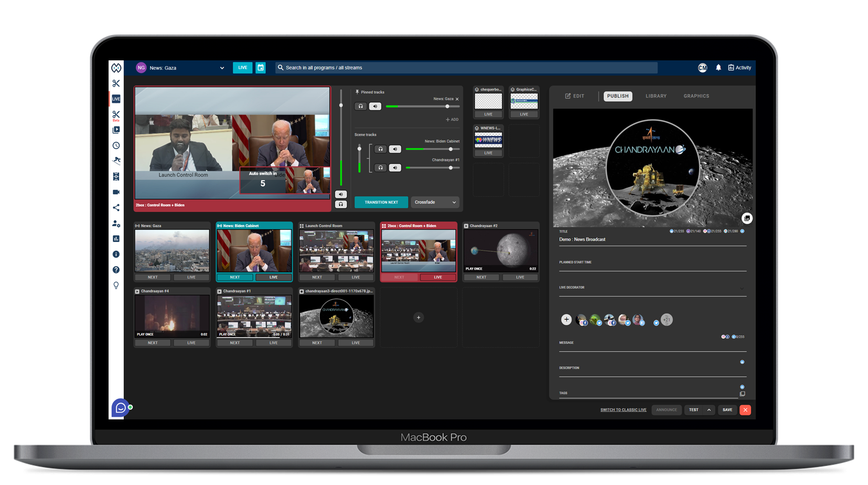Open the clock history icon in sidebar

click(x=116, y=145)
